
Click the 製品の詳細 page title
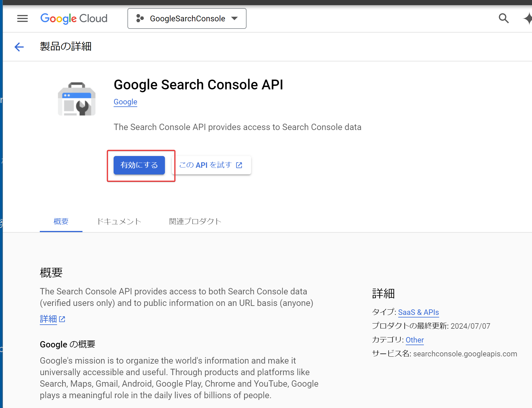click(66, 46)
